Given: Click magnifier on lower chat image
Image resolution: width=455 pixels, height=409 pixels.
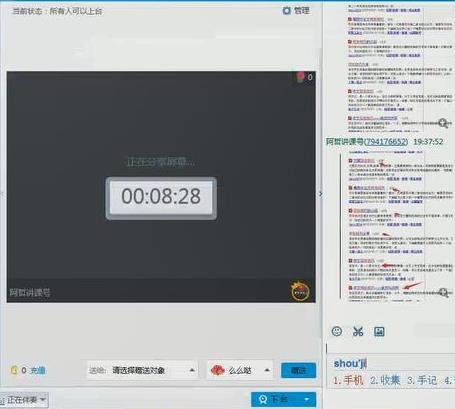Looking at the screenshot, I should [443, 293].
